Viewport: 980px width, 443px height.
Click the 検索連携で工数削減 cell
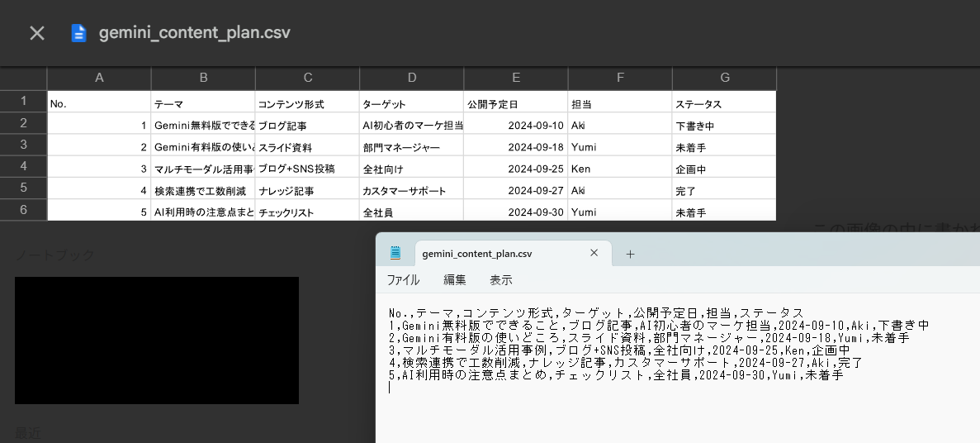click(203, 188)
